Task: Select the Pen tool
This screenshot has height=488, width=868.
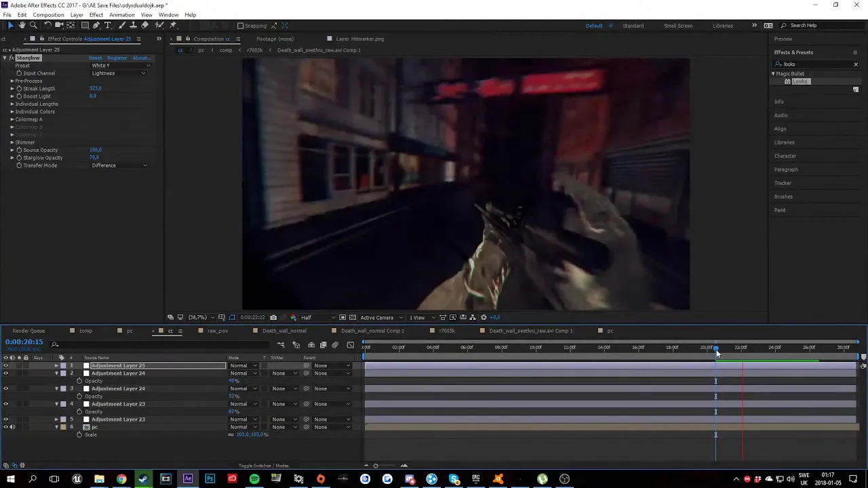Action: click(x=96, y=25)
